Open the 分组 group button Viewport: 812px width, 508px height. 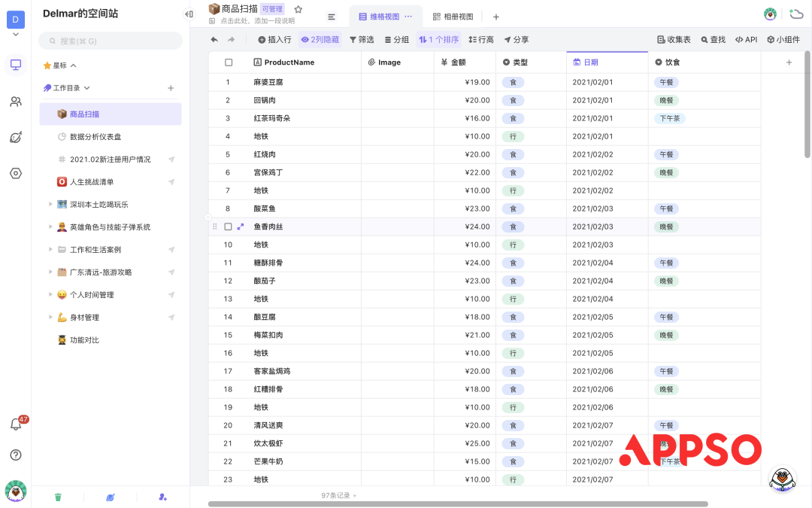point(397,39)
